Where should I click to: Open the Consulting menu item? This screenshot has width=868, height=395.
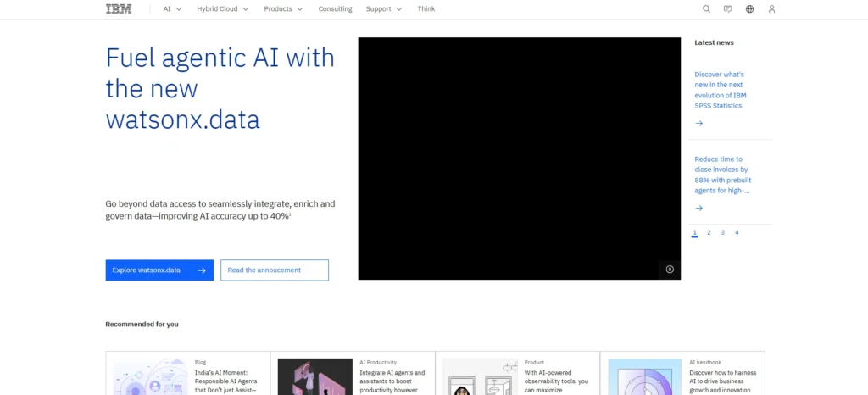point(335,8)
